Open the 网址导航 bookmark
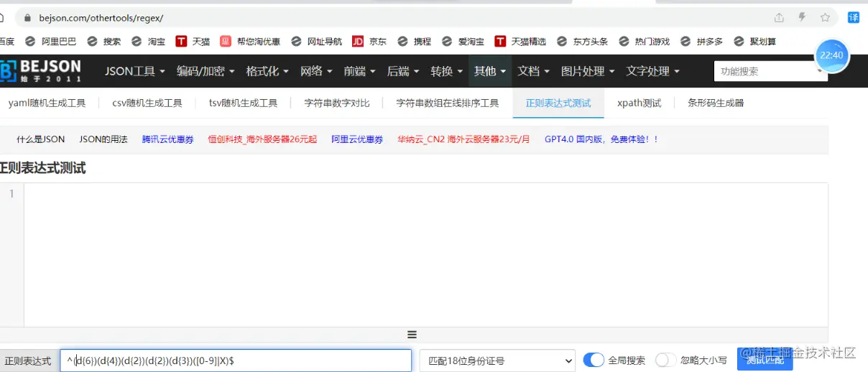This screenshot has height=372, width=868. point(317,42)
